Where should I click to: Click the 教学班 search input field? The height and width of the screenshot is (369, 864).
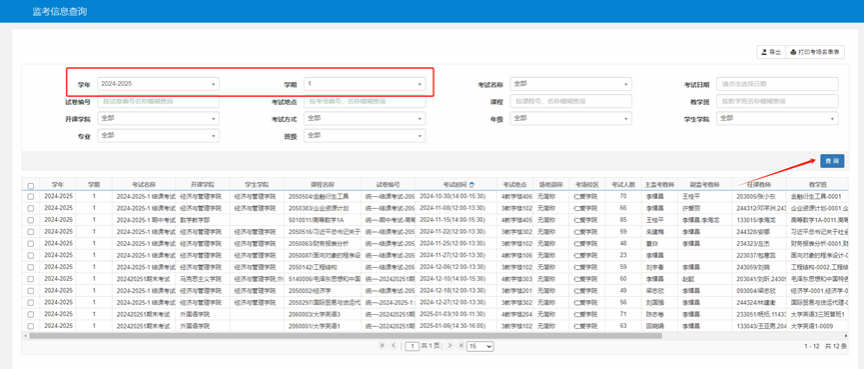(x=777, y=101)
